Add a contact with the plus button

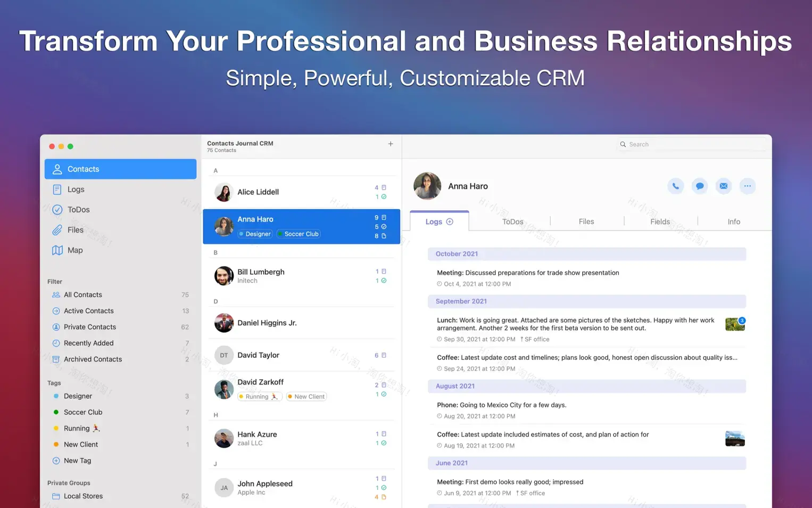[390, 144]
